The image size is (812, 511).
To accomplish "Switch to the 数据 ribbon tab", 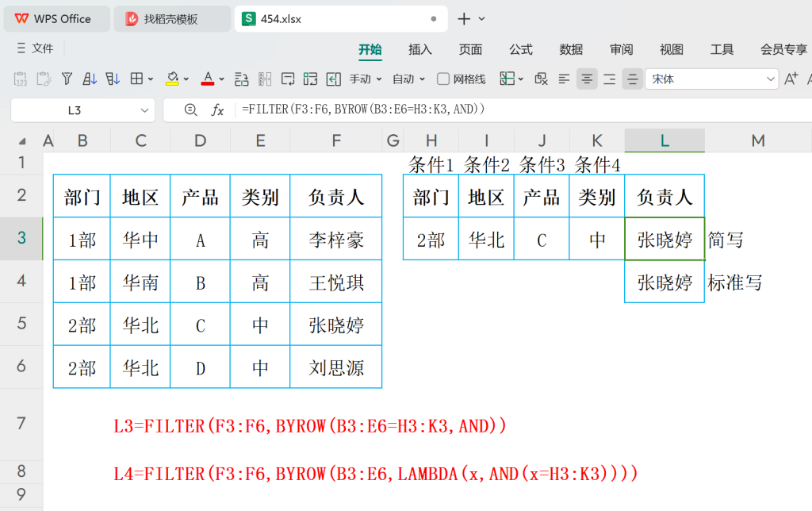I will pyautogui.click(x=571, y=49).
